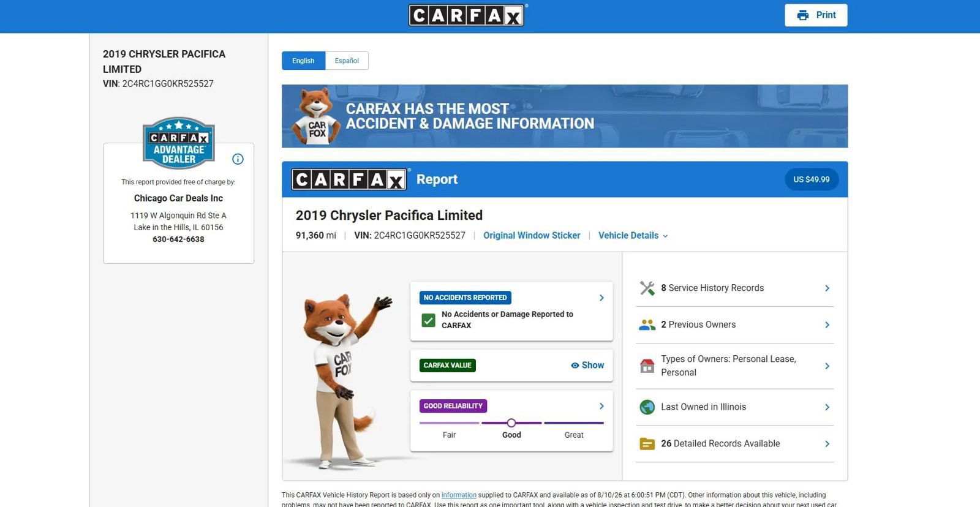Click the 91,360 mi mileage text
Screen dimensions: 980x507
[x=315, y=236]
